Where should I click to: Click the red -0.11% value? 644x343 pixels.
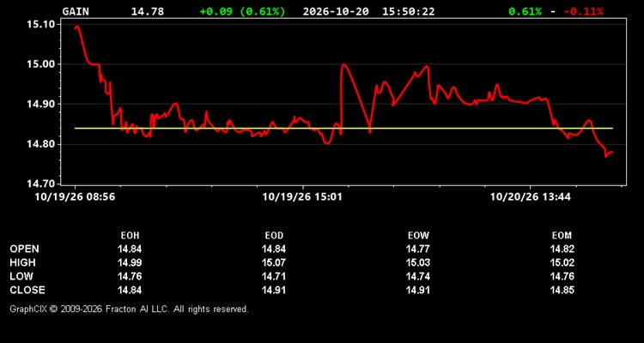(x=584, y=11)
